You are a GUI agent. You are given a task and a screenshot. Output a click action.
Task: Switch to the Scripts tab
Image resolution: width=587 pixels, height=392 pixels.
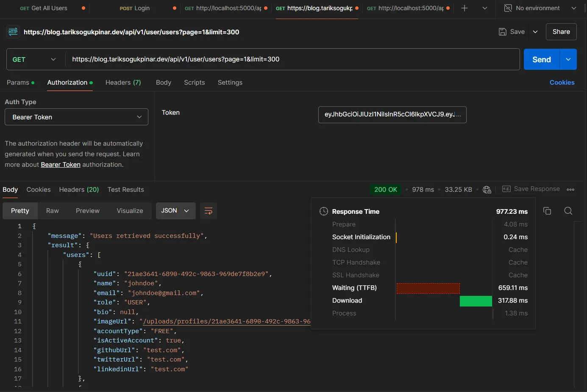[x=195, y=83]
